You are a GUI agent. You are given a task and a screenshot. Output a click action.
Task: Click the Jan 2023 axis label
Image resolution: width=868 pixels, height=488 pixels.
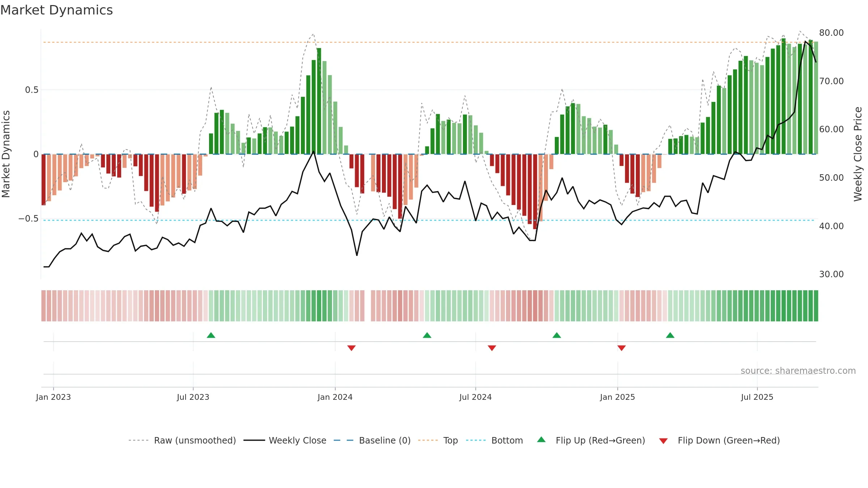click(x=54, y=397)
